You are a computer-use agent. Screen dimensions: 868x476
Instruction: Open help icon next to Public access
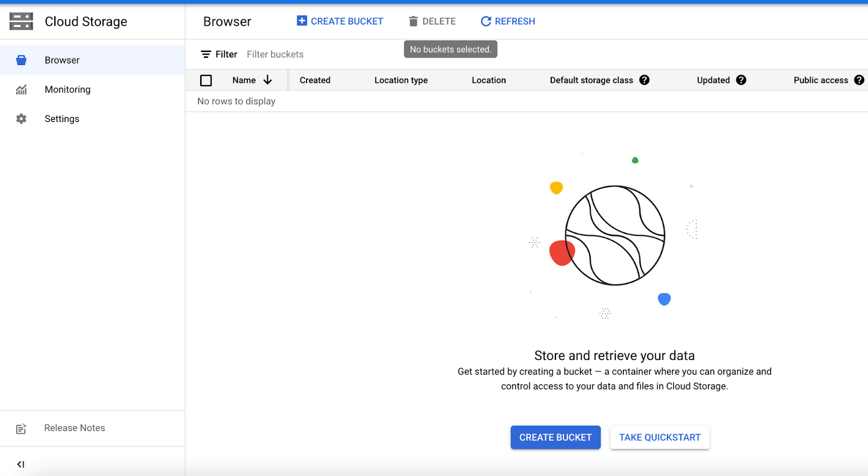coord(859,80)
